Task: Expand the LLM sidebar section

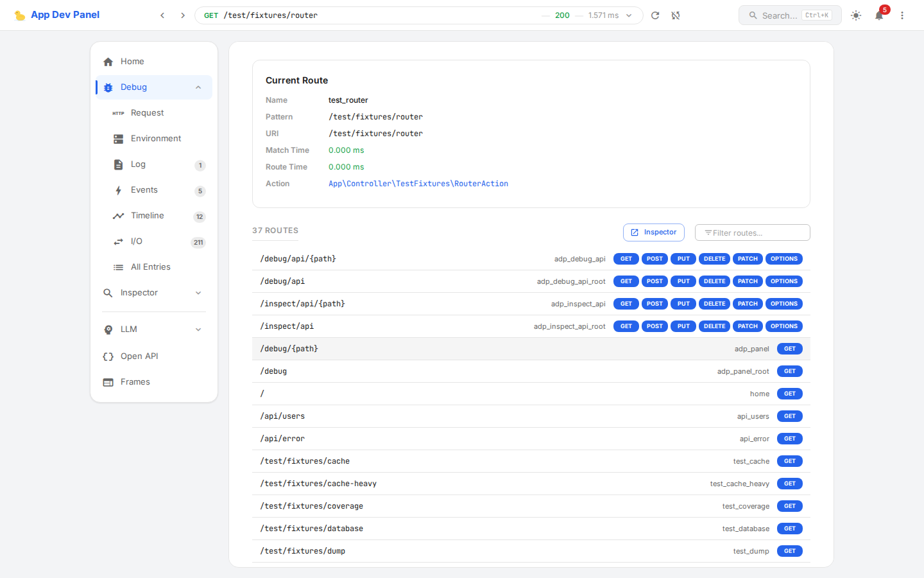Action: (x=198, y=329)
